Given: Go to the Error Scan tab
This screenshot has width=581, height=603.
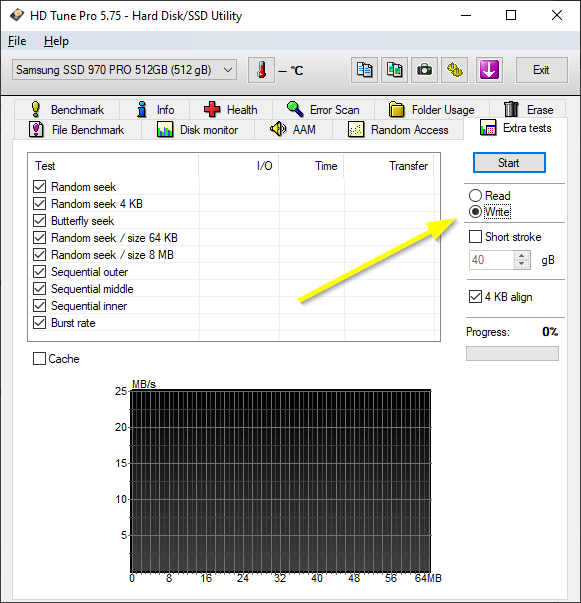Looking at the screenshot, I should point(323,110).
